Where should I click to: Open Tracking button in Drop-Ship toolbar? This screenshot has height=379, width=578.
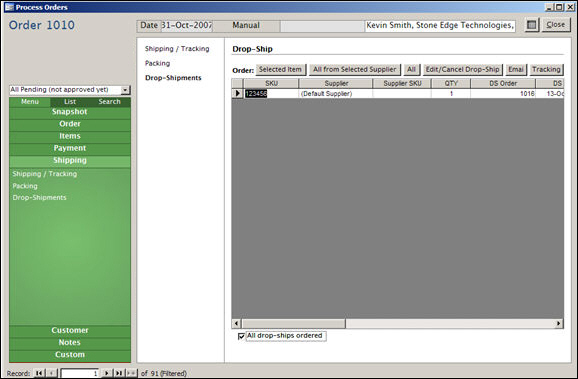[x=546, y=69]
